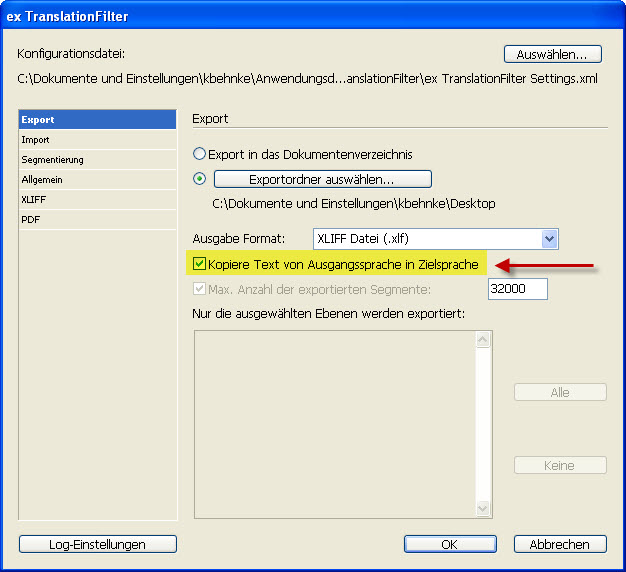Screen dimensions: 626x572
Task: Open the PDF settings page
Action: tap(97, 219)
